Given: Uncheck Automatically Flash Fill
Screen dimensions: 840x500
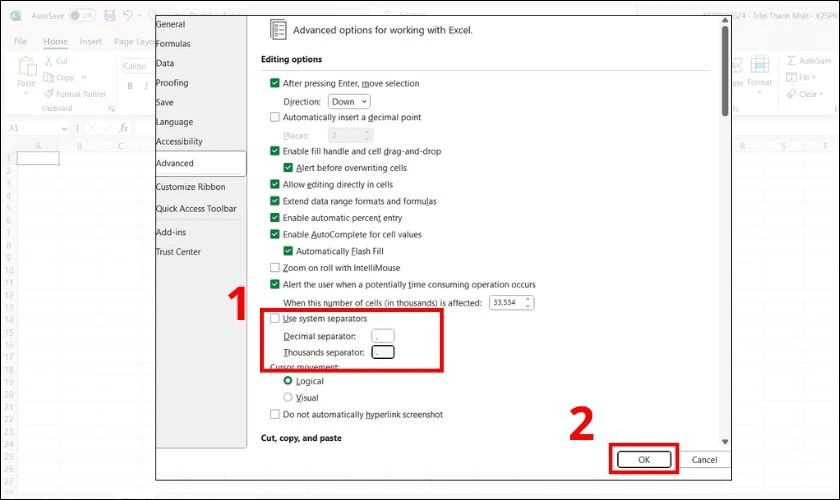Looking at the screenshot, I should (288, 251).
